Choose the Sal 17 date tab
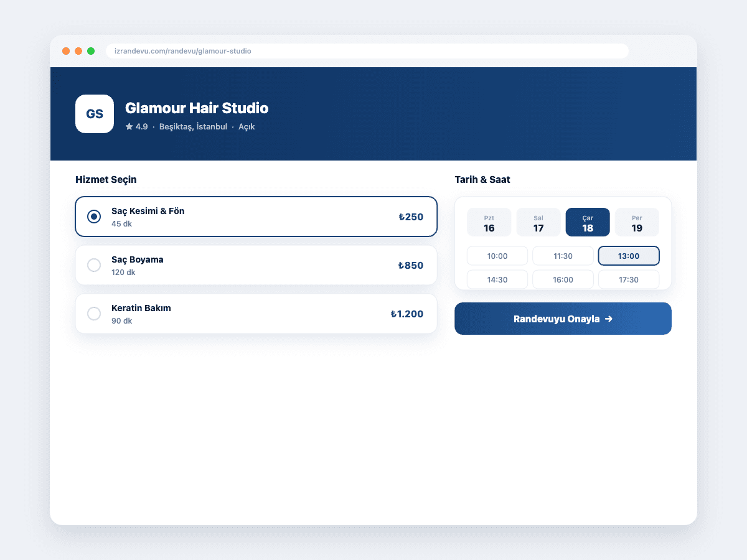Viewport: 747px width, 560px height. 538,222
